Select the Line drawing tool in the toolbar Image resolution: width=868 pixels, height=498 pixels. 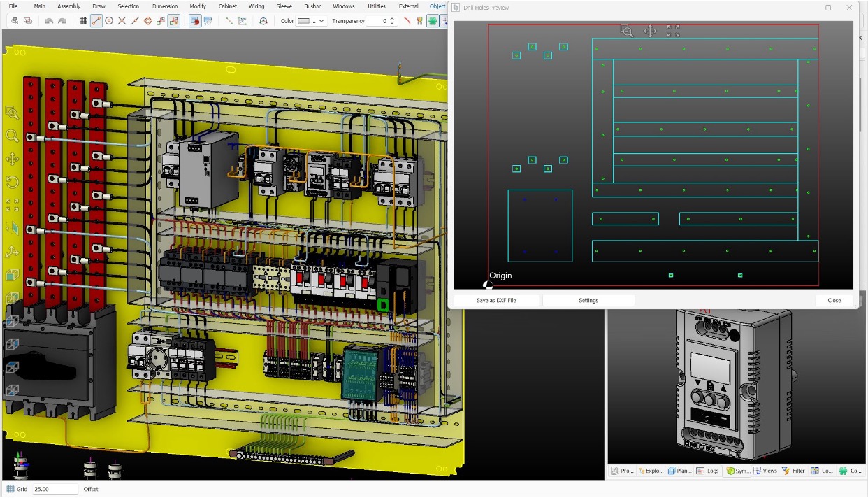tap(97, 21)
